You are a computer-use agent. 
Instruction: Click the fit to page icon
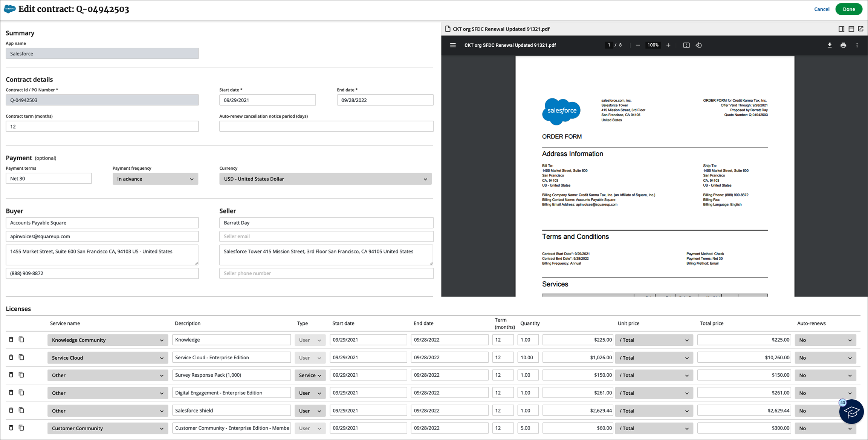(x=686, y=45)
